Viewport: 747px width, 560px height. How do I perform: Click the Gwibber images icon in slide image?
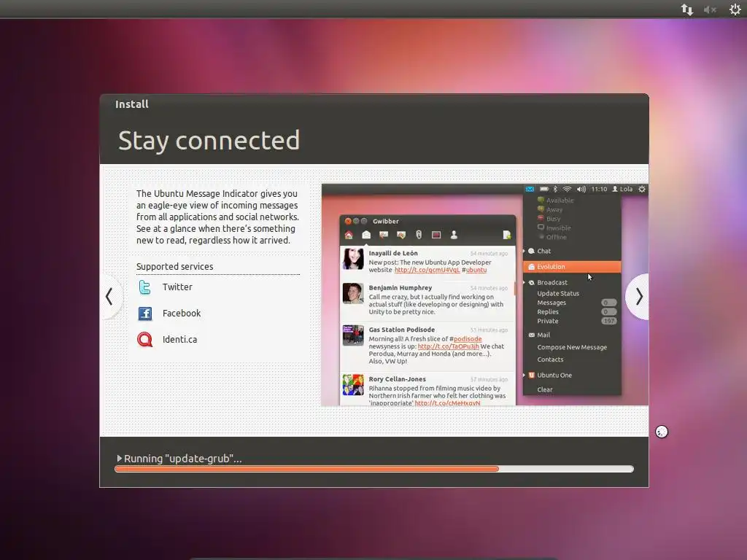tap(436, 235)
